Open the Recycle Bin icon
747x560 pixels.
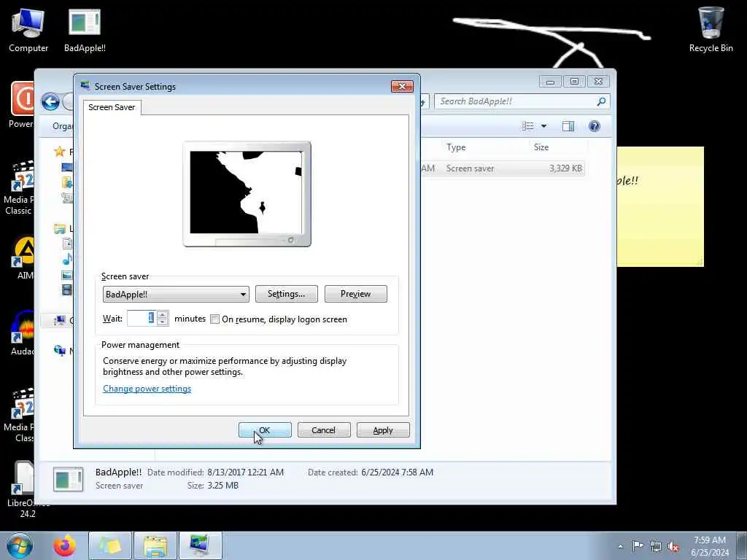coord(711,28)
